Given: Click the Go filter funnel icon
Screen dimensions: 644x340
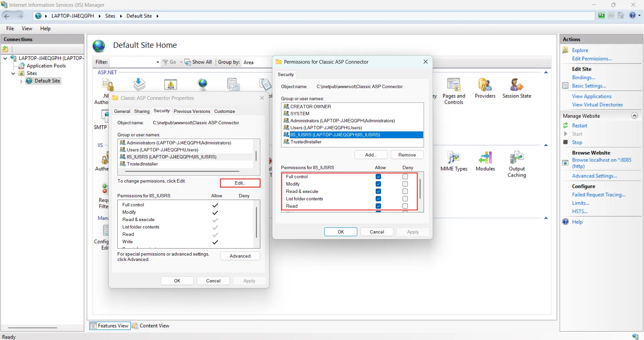Looking at the screenshot, I should point(165,62).
